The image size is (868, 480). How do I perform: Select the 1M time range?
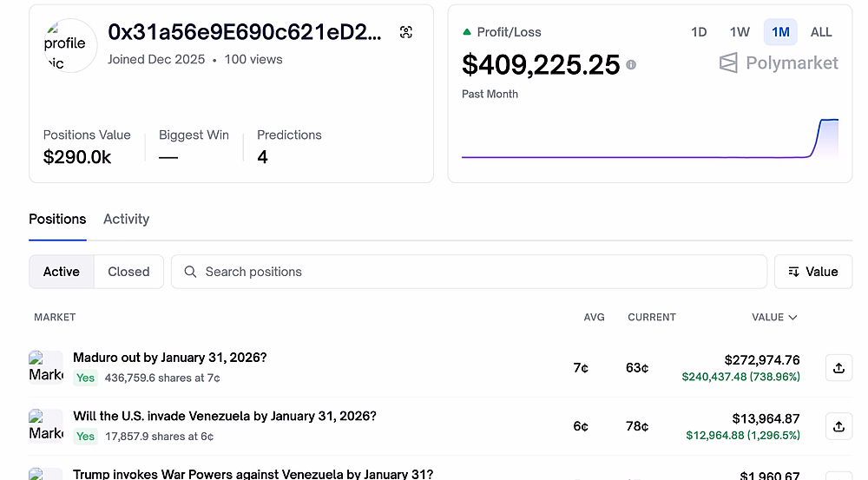pos(780,32)
